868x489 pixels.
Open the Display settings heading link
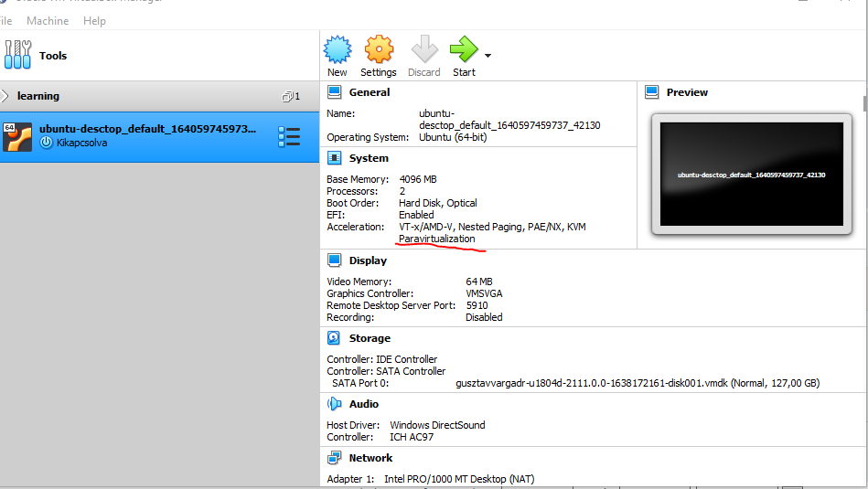(x=368, y=260)
